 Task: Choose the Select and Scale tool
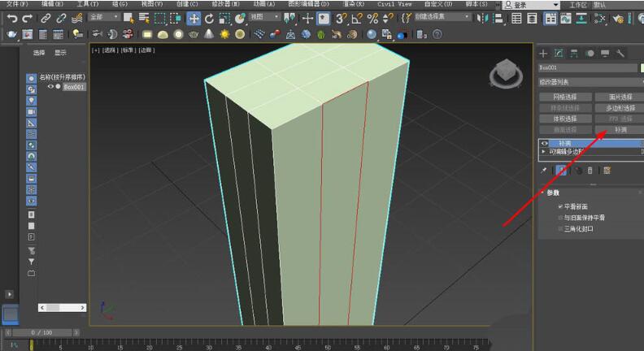pos(224,19)
